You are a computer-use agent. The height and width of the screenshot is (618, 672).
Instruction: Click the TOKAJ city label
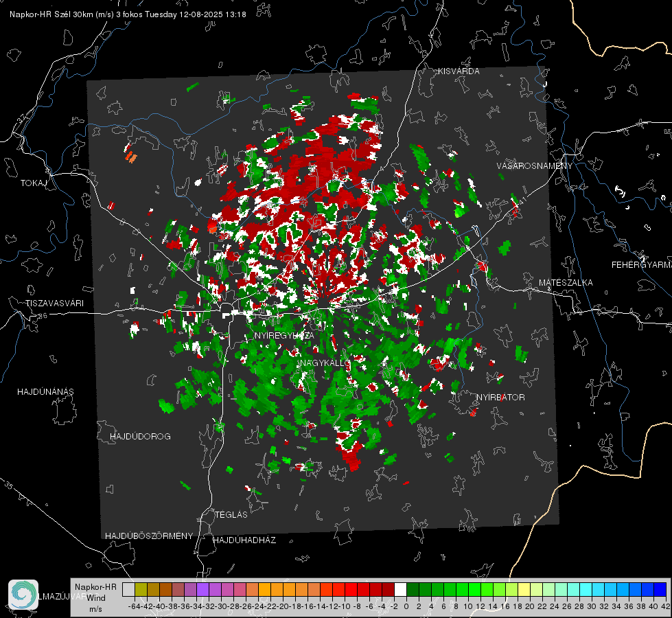coord(34,183)
